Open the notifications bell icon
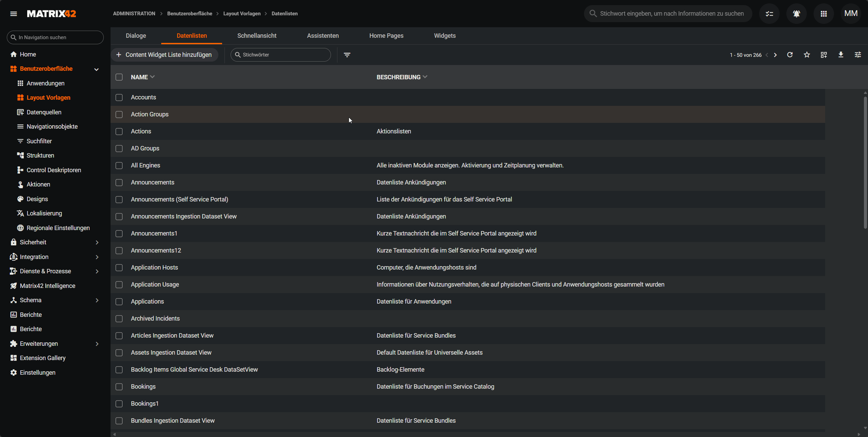The height and width of the screenshot is (437, 868). pos(796,14)
